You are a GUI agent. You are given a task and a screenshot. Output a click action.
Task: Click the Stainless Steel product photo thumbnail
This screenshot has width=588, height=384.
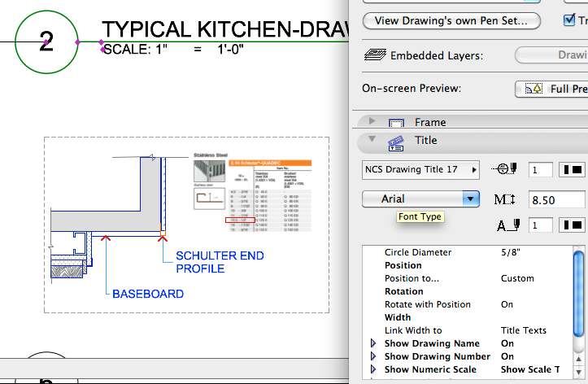coord(209,171)
